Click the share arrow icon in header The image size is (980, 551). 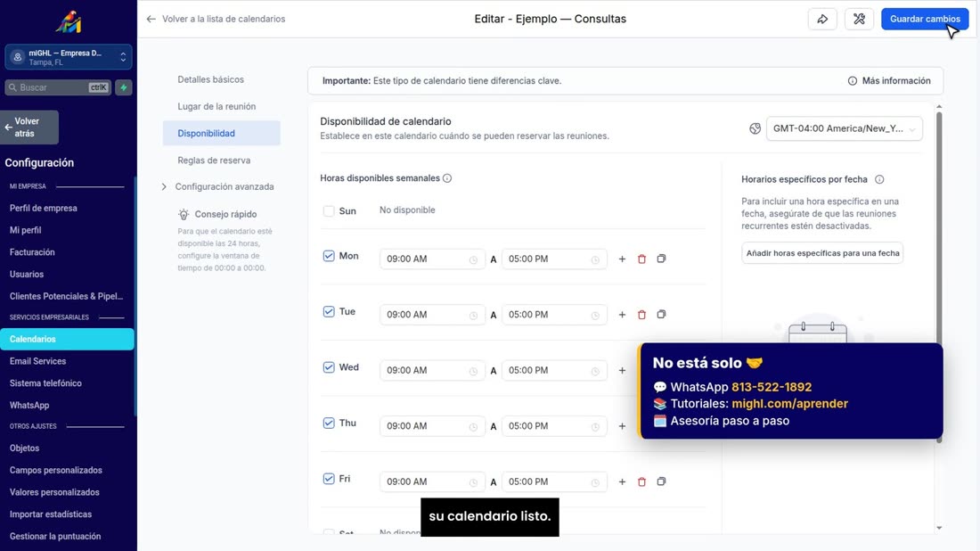click(x=822, y=20)
